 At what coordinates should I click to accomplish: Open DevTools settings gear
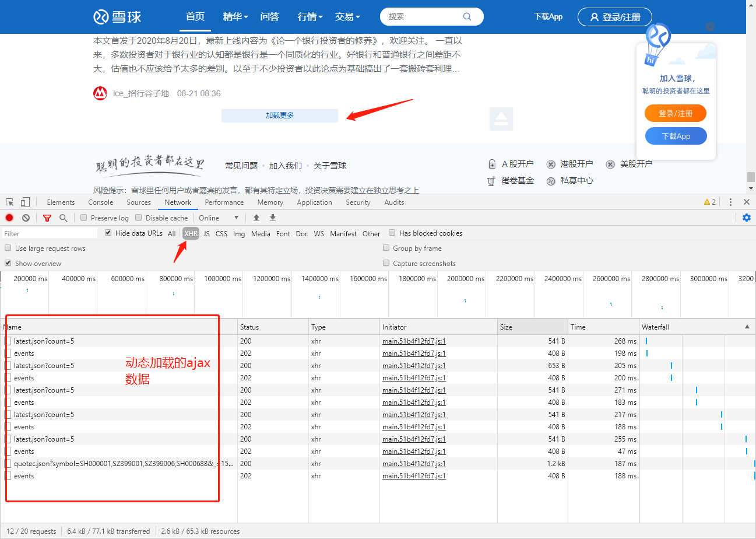click(x=746, y=217)
